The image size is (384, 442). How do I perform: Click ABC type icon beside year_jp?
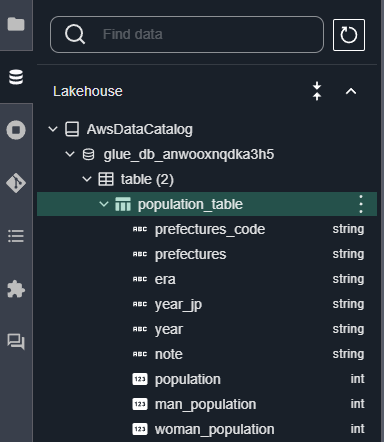140,304
